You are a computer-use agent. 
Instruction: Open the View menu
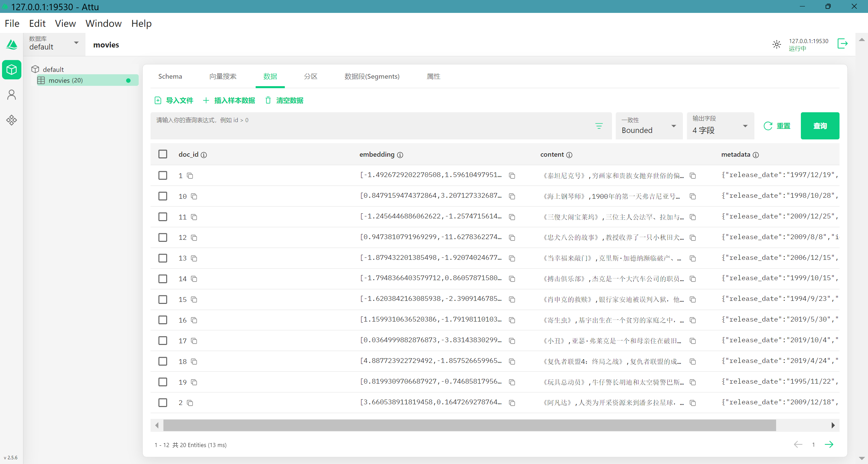tap(65, 23)
